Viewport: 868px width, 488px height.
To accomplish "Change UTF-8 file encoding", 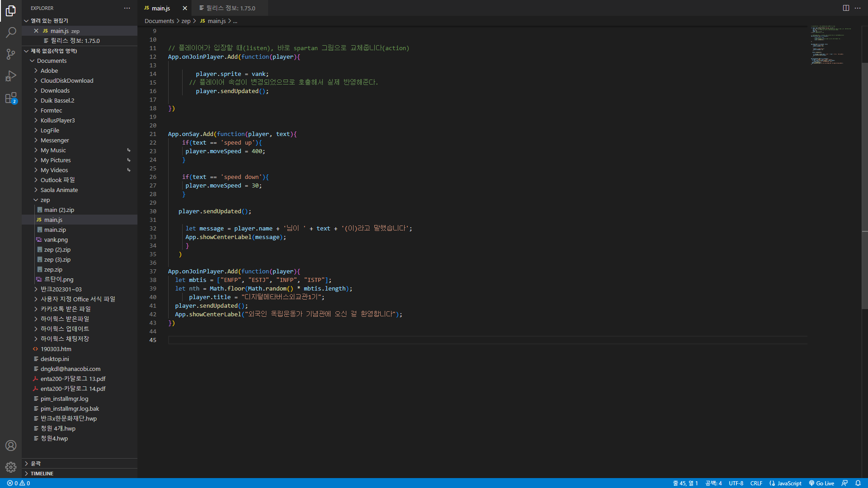I will pos(736,483).
